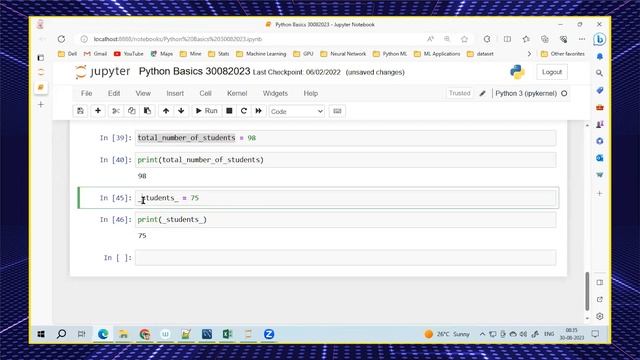The width and height of the screenshot is (640, 360).
Task: Open the Other favorites folder
Action: point(562,54)
